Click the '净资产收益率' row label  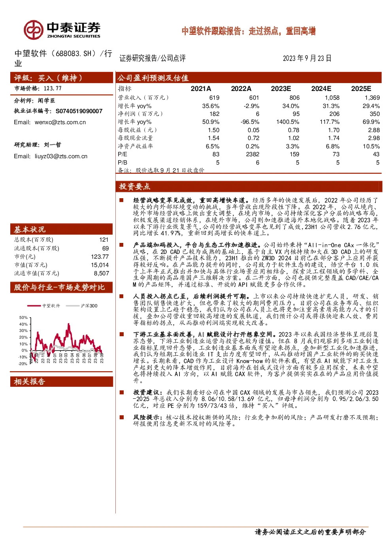click(x=135, y=146)
